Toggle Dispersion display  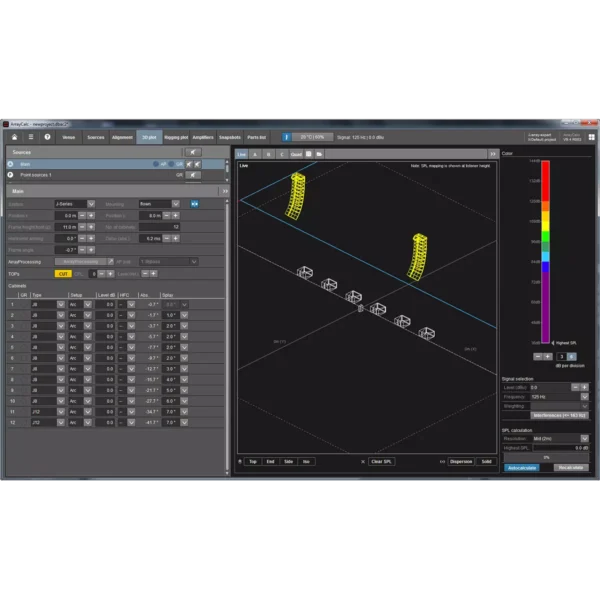point(461,461)
